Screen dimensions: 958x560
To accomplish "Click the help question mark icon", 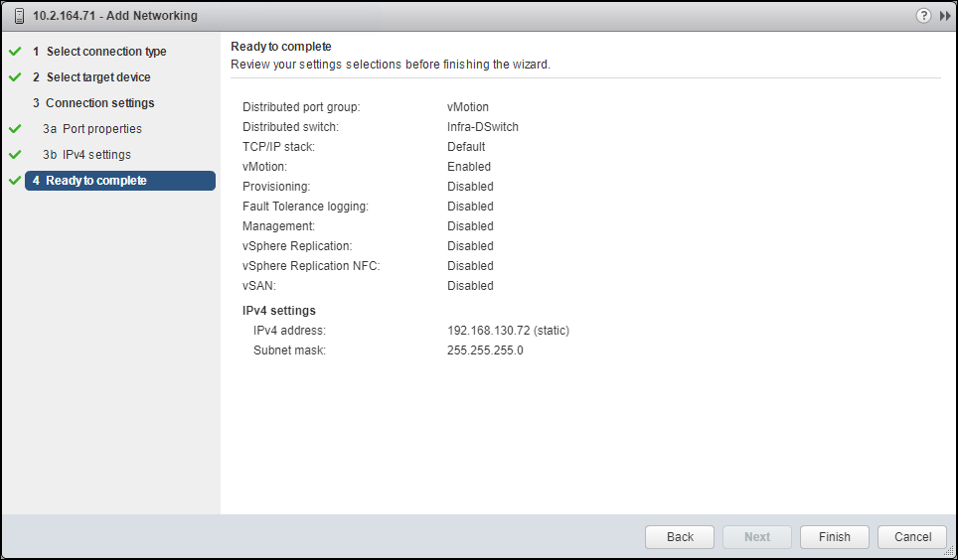I will coord(923,16).
